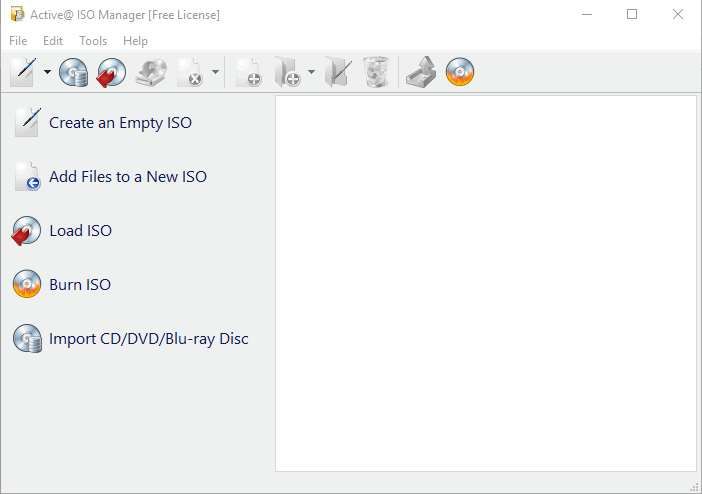Click the close ISO toolbar icon

tap(190, 72)
